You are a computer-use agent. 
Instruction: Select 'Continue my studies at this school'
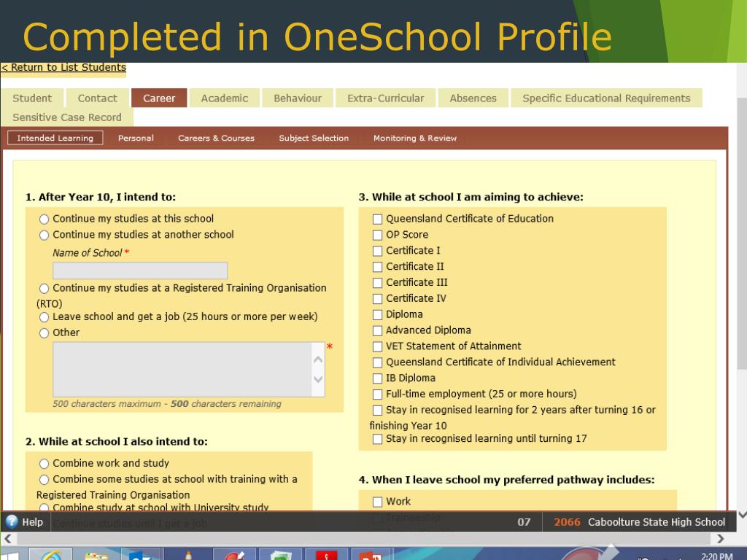(x=44, y=219)
